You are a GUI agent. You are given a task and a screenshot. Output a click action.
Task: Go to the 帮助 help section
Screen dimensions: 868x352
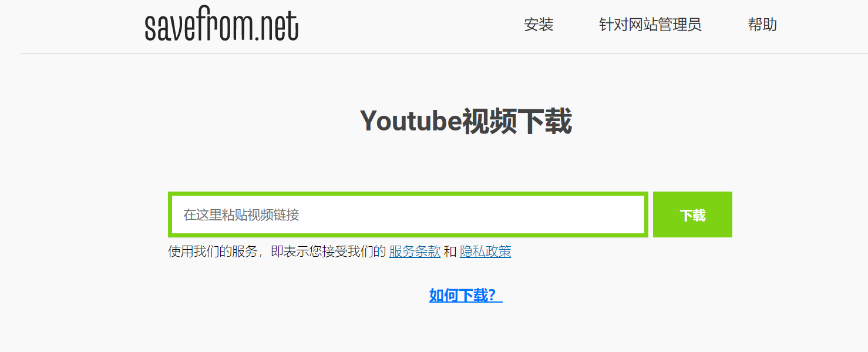tap(762, 25)
